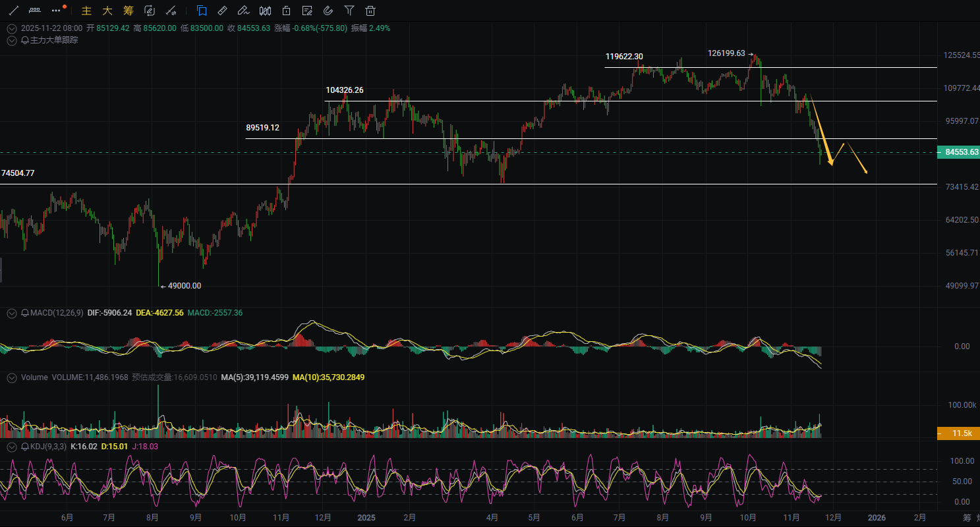
Task: Collapse the Volume panel chevron
Action: click(11, 377)
